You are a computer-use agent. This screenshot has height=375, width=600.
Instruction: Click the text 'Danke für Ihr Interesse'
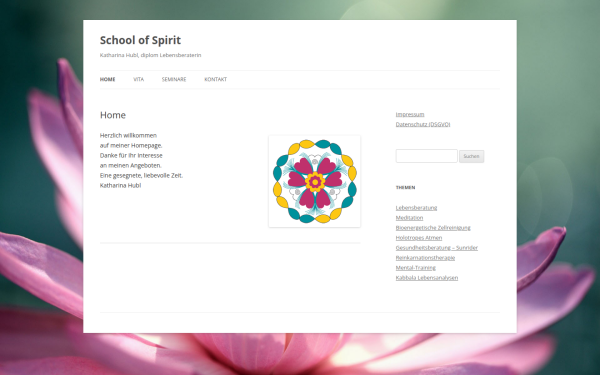click(131, 155)
